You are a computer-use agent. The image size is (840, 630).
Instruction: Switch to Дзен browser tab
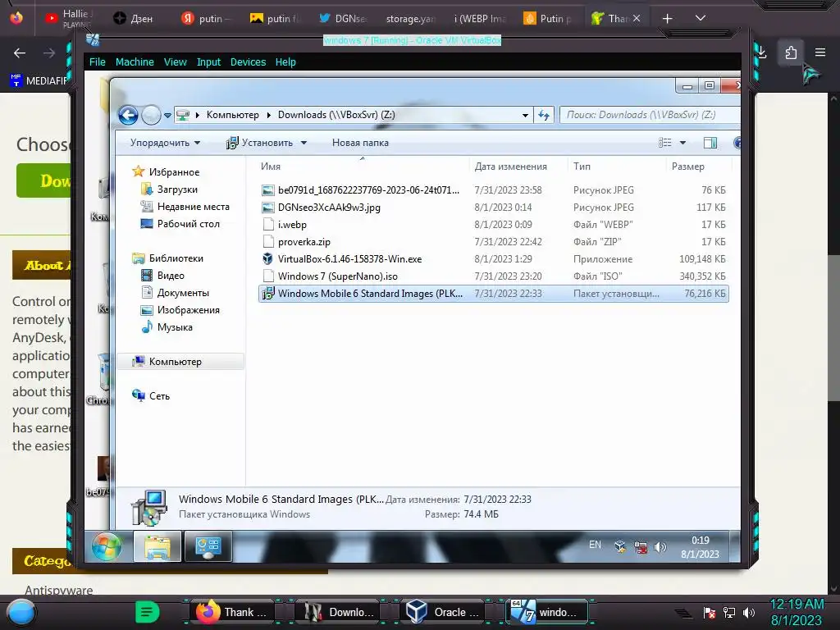tap(134, 19)
